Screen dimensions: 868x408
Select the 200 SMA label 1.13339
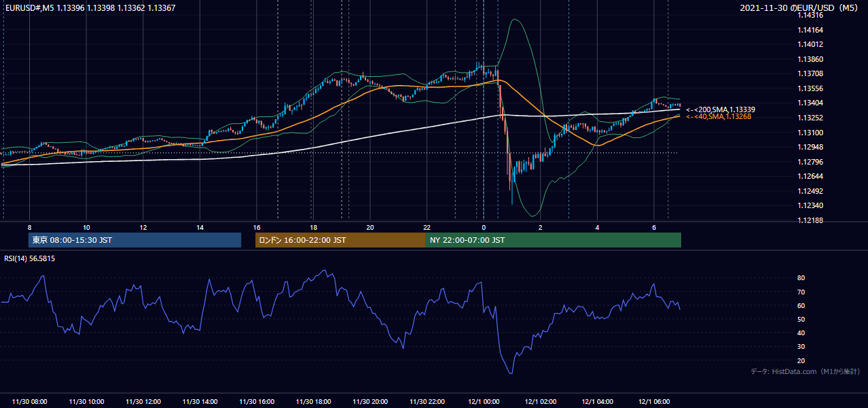coord(721,109)
